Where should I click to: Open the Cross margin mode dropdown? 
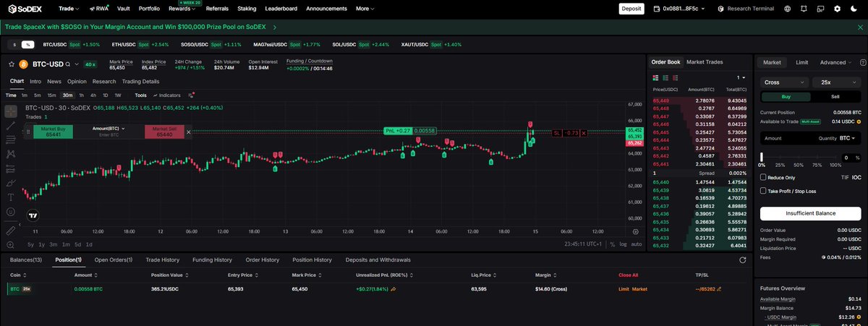[784, 82]
